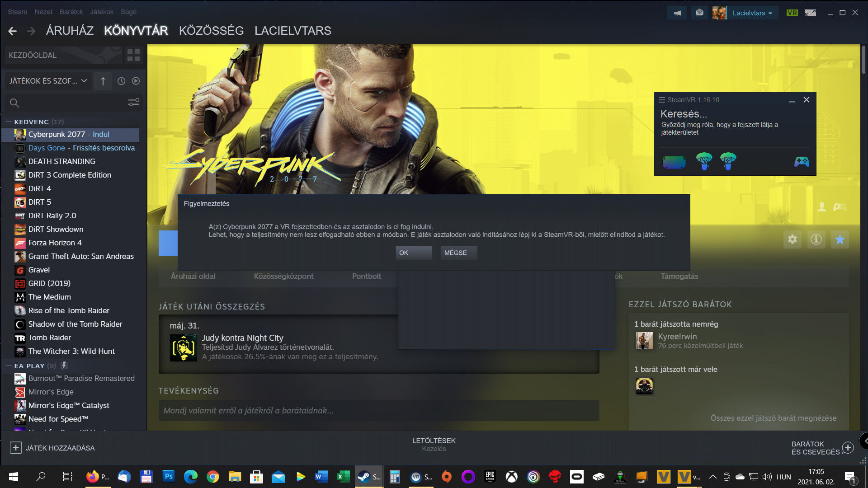Go to ÁRUHÁZ tab
Image resolution: width=868 pixels, height=488 pixels.
pos(70,31)
